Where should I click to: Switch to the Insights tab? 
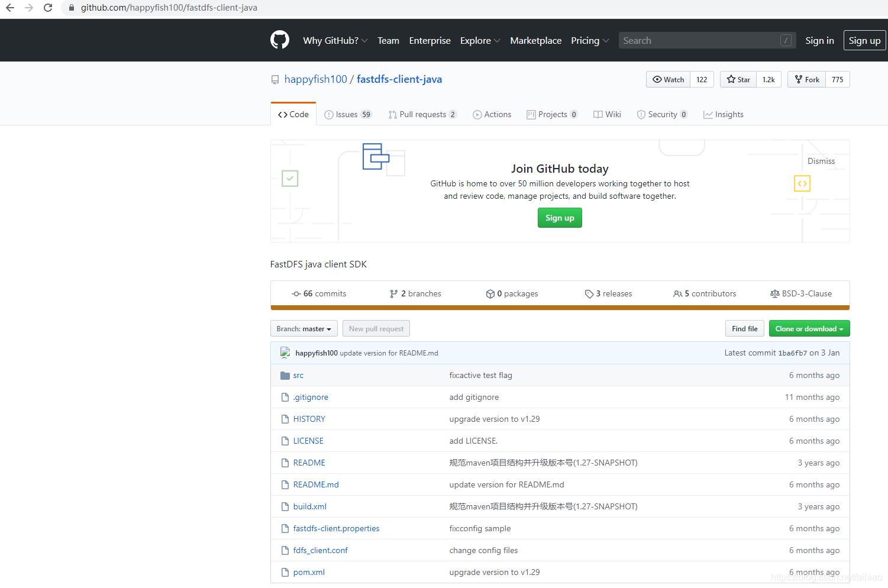click(724, 115)
